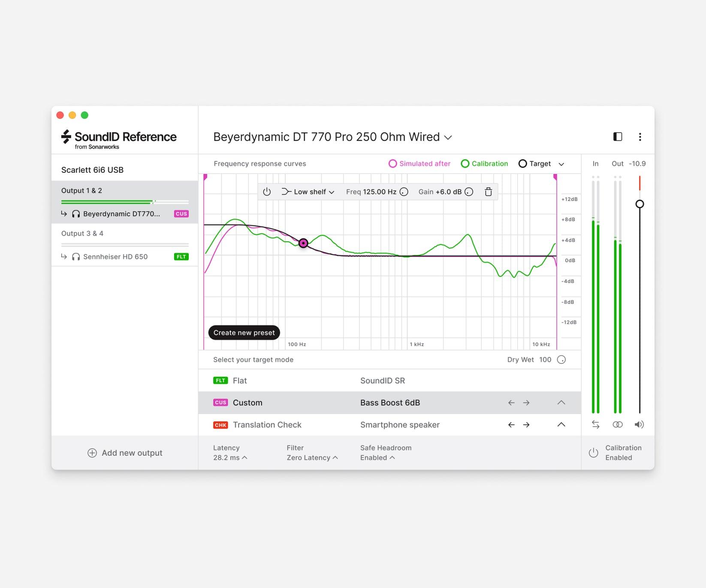Image resolution: width=706 pixels, height=588 pixels.
Task: Click Add new output
Action: [x=125, y=453]
